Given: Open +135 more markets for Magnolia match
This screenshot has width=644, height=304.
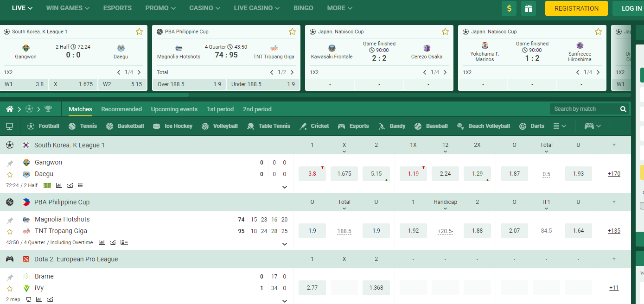Looking at the screenshot, I should tap(614, 231).
